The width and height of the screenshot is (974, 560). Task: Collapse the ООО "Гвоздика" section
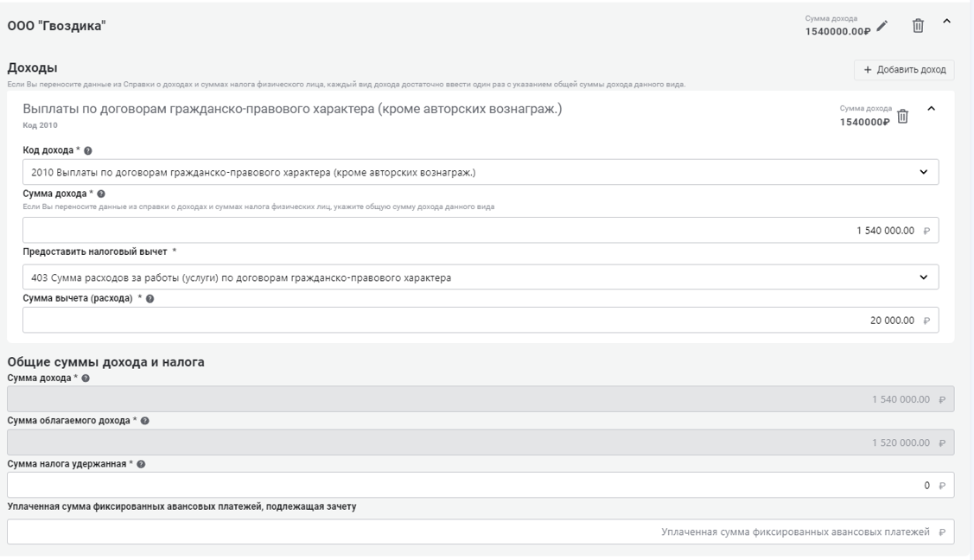tap(947, 22)
